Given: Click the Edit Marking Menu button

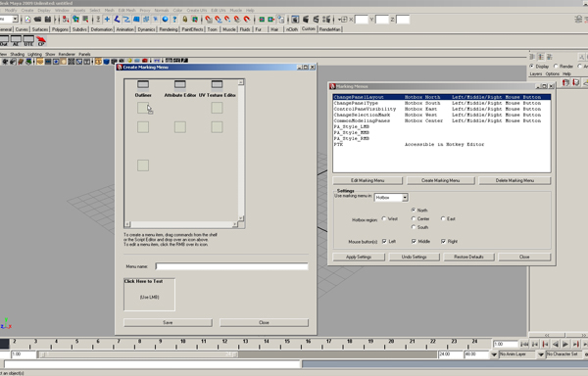Looking at the screenshot, I should pos(367,180).
